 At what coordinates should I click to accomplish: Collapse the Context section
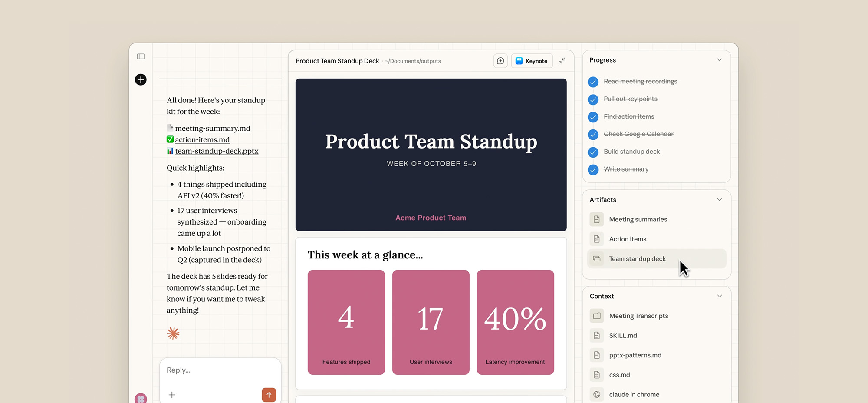(720, 296)
